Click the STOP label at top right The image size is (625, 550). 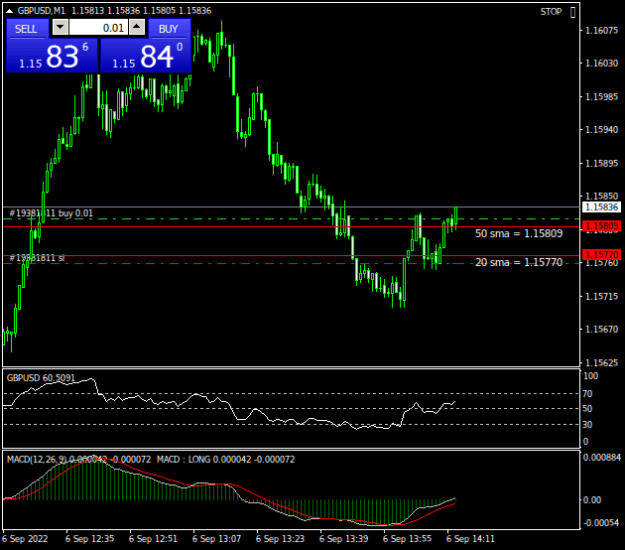pos(551,12)
